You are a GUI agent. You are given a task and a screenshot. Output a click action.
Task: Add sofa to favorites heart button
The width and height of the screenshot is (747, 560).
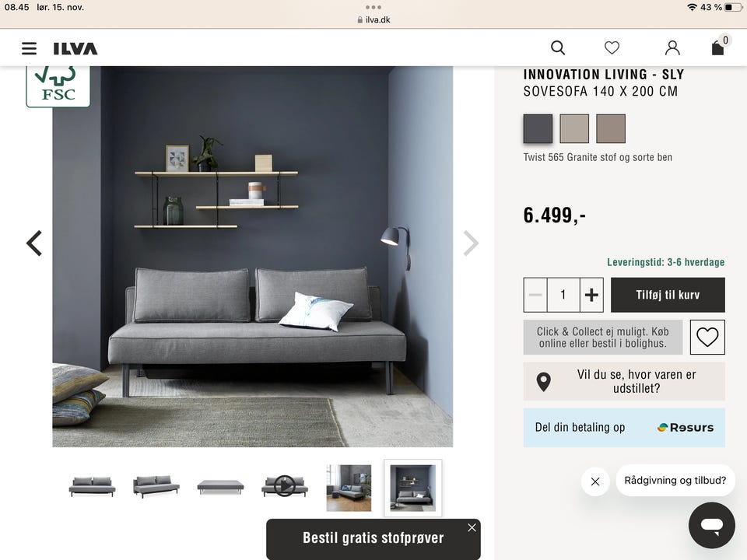click(x=707, y=337)
